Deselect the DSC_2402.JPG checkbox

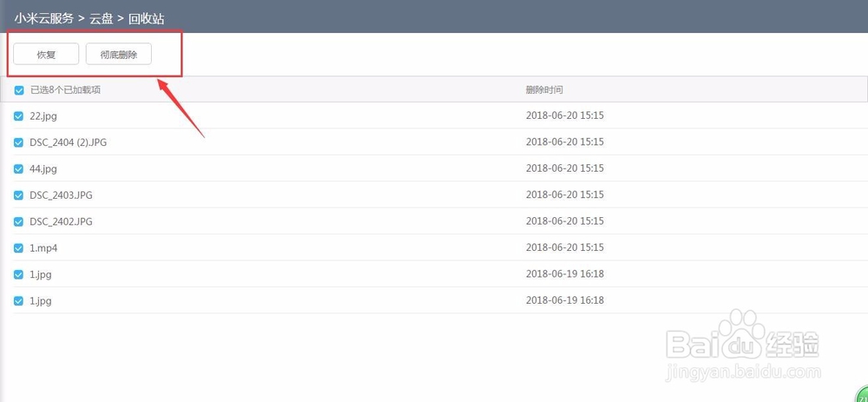[x=19, y=222]
